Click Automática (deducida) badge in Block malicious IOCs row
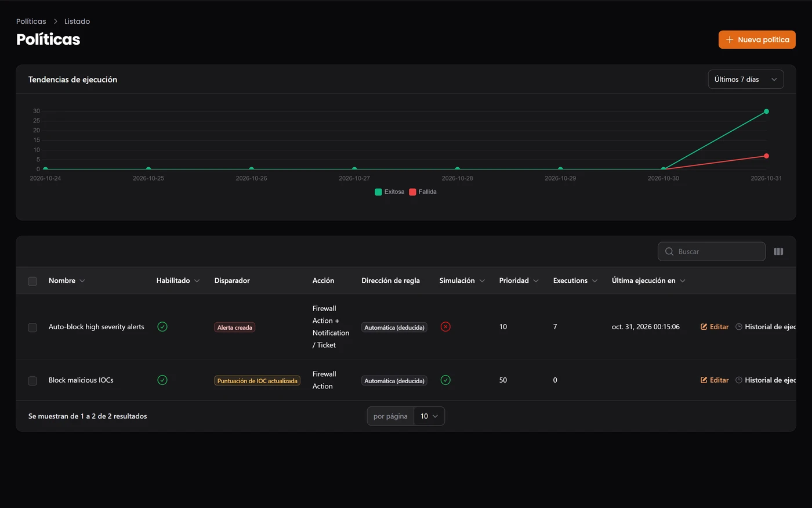This screenshot has height=508, width=812. [394, 381]
